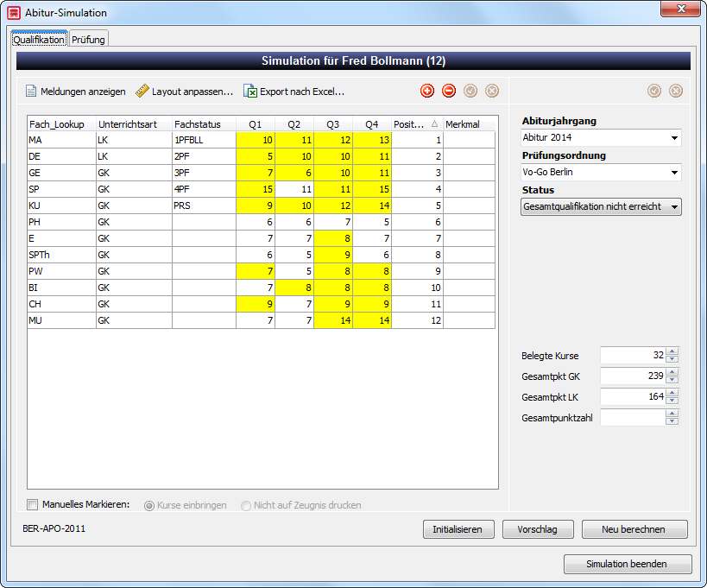Click the Export nach Excel icon

pos(250,91)
